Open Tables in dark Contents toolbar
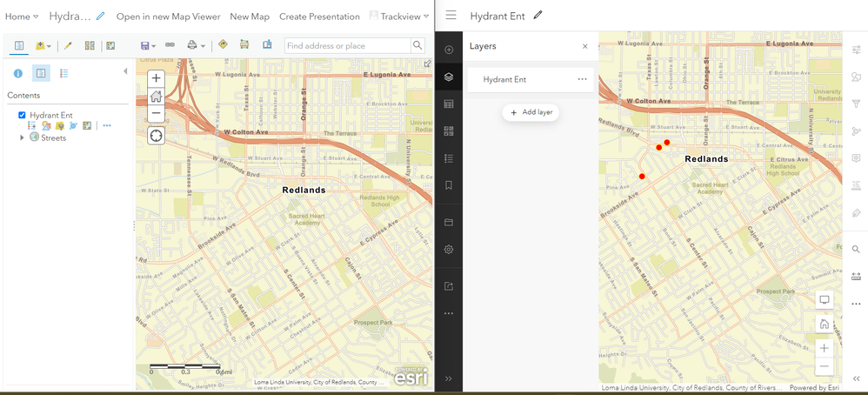This screenshot has height=395, width=868. (x=449, y=104)
